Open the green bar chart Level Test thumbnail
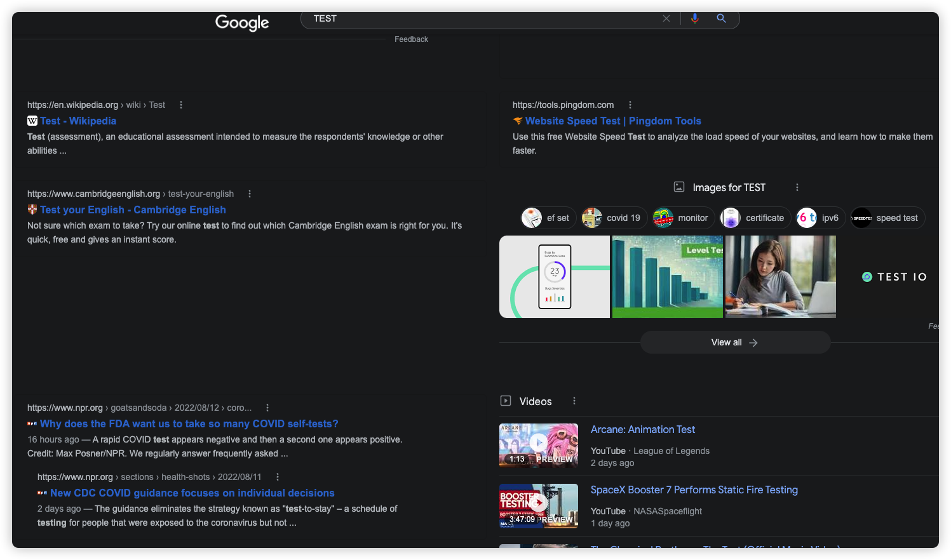This screenshot has height=560, width=951. click(x=668, y=277)
